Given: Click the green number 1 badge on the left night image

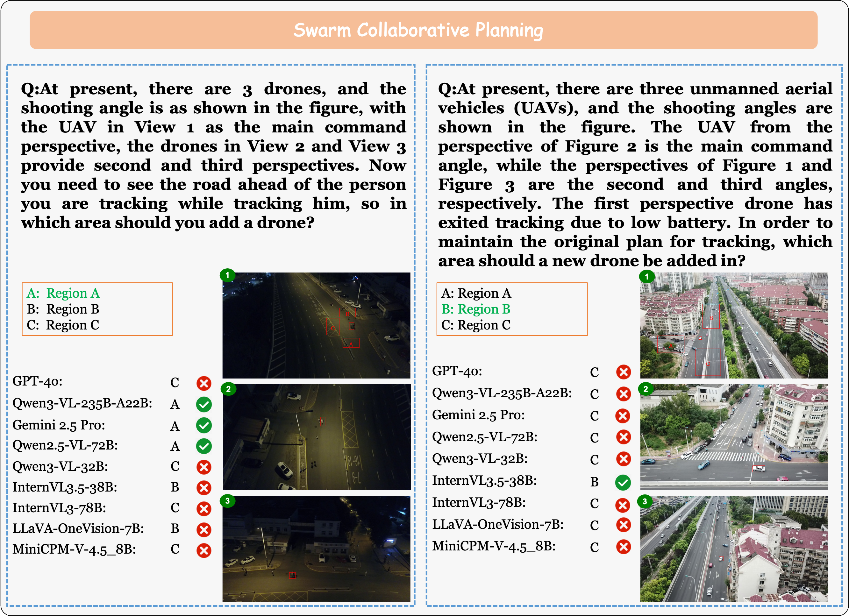Looking at the screenshot, I should (227, 275).
